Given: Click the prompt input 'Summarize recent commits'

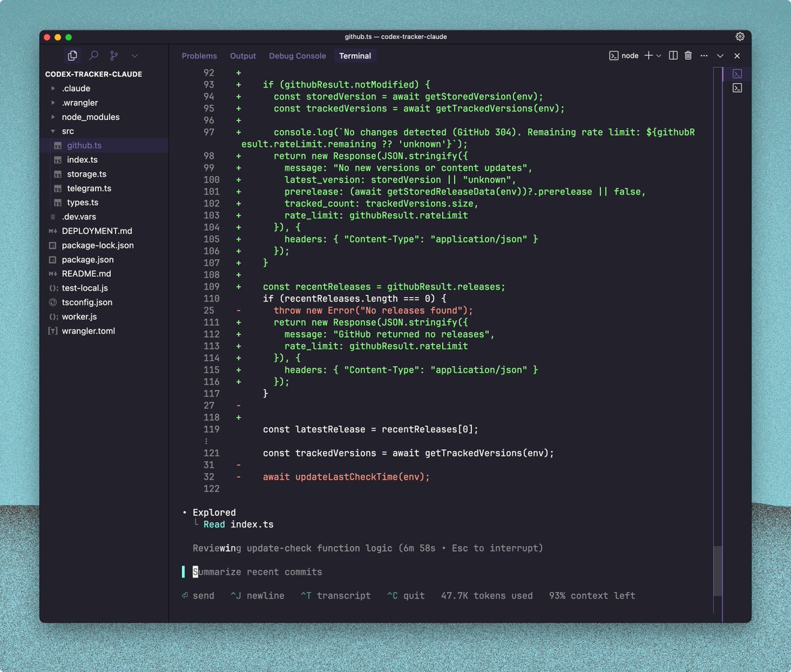Looking at the screenshot, I should tap(257, 572).
